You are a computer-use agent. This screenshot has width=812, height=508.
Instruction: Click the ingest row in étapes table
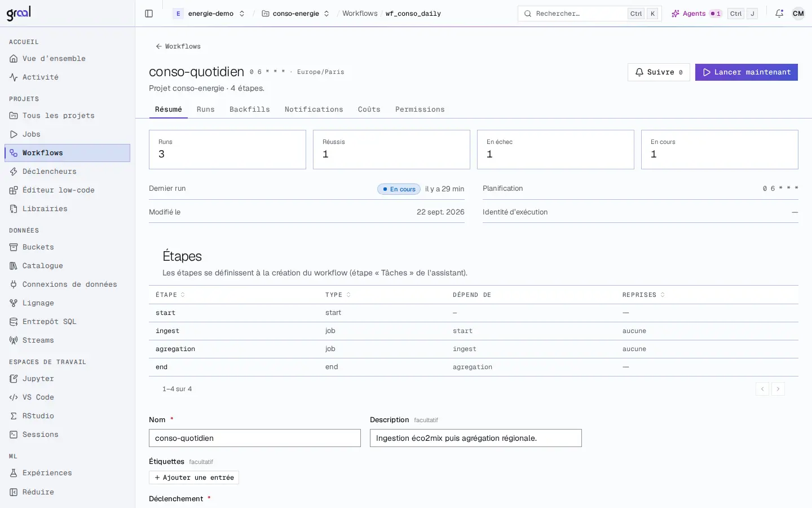click(474, 331)
